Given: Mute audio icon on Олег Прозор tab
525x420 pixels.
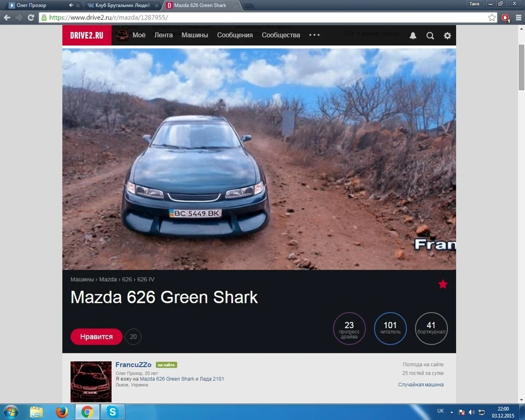Looking at the screenshot, I should click(71, 5).
